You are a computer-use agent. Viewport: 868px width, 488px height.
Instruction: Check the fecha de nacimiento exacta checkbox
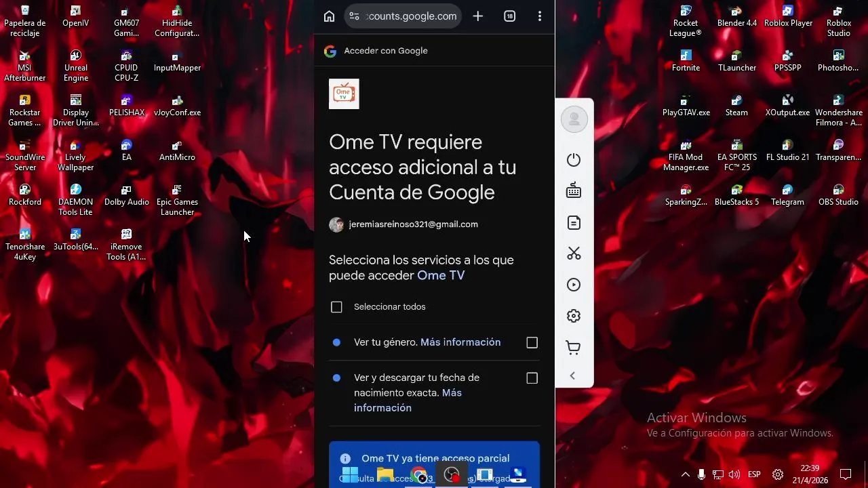[532, 378]
